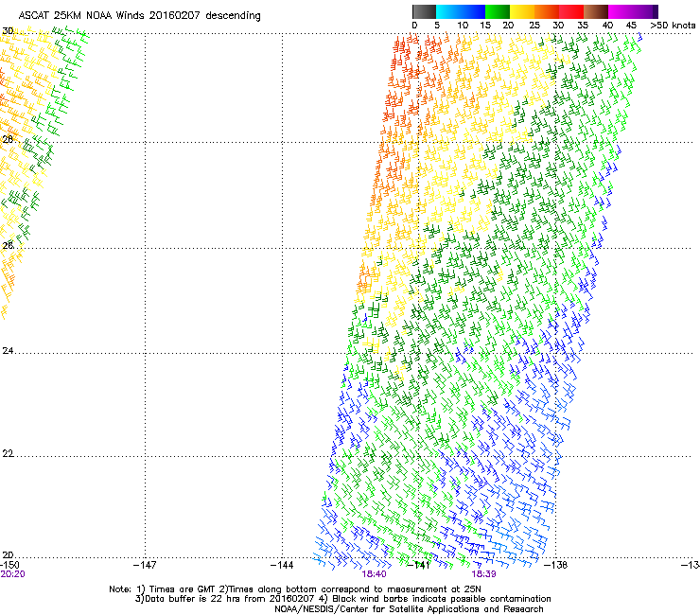
Task: Click the latitude label '20'
Action: click(8, 554)
